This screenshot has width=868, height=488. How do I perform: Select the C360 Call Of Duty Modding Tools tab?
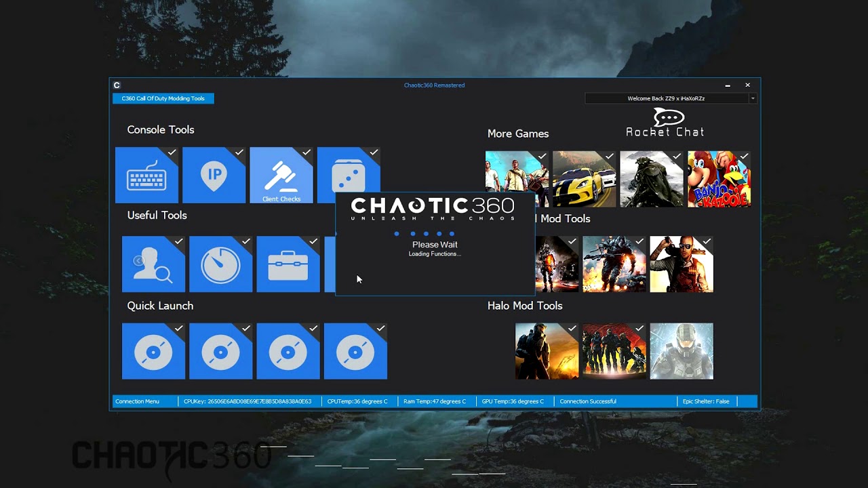(163, 98)
